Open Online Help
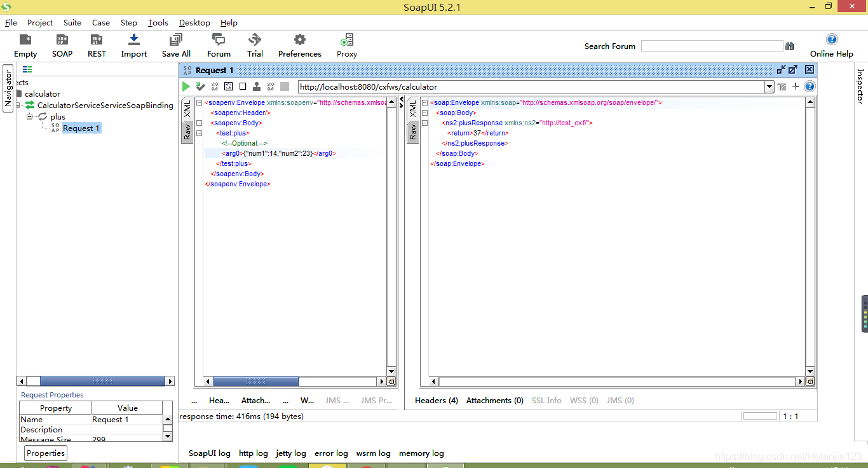 (831, 46)
